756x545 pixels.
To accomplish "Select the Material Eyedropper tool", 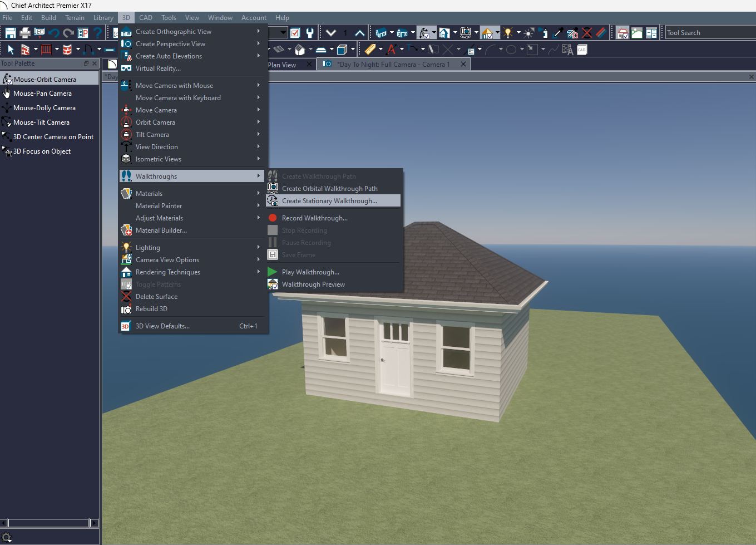I will pos(558,33).
